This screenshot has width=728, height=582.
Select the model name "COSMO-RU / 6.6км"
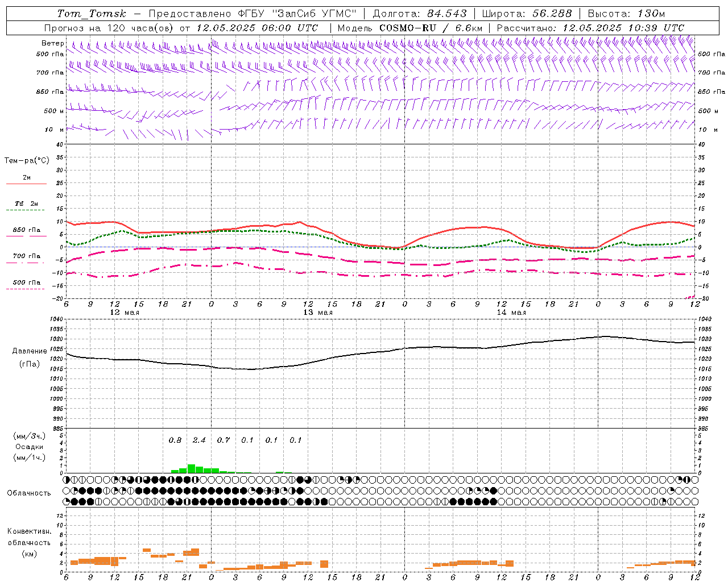[431, 28]
